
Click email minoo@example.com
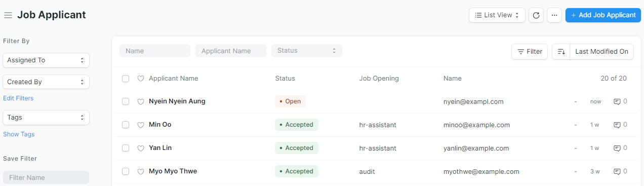pyautogui.click(x=476, y=125)
